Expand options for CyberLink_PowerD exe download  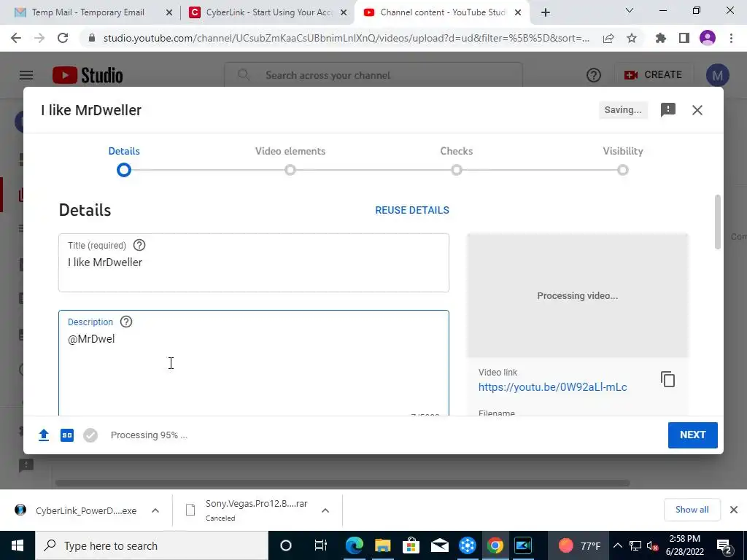(155, 510)
